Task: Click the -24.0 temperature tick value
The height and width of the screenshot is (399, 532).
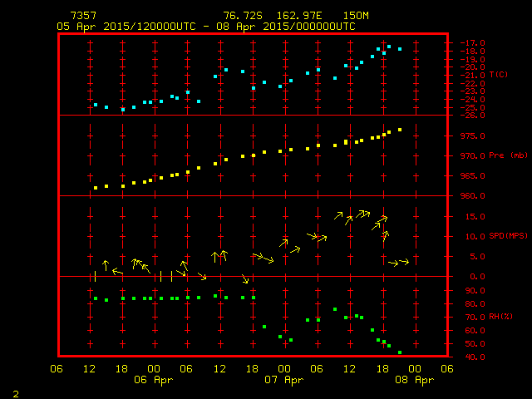Action: (472, 100)
